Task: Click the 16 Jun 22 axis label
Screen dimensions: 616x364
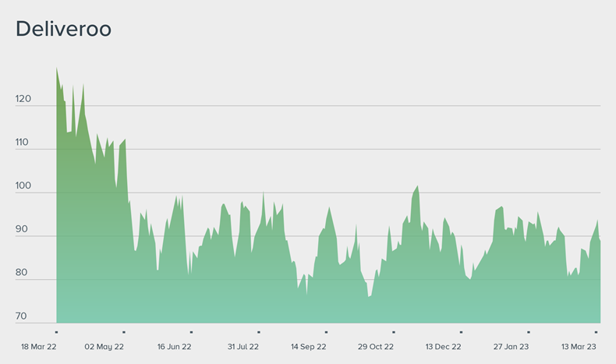Action: [x=175, y=347]
